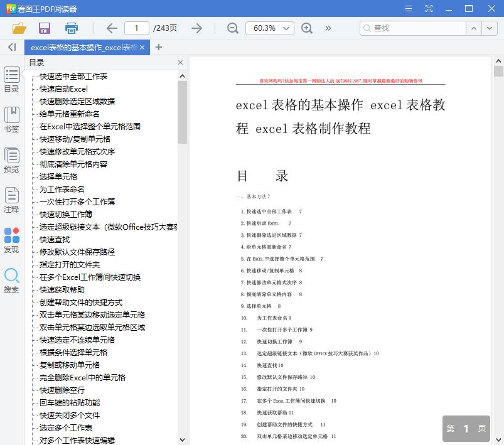This screenshot has width=504, height=445.
Task: Select outline item 快速修改单元格式次序
Action: point(77,151)
